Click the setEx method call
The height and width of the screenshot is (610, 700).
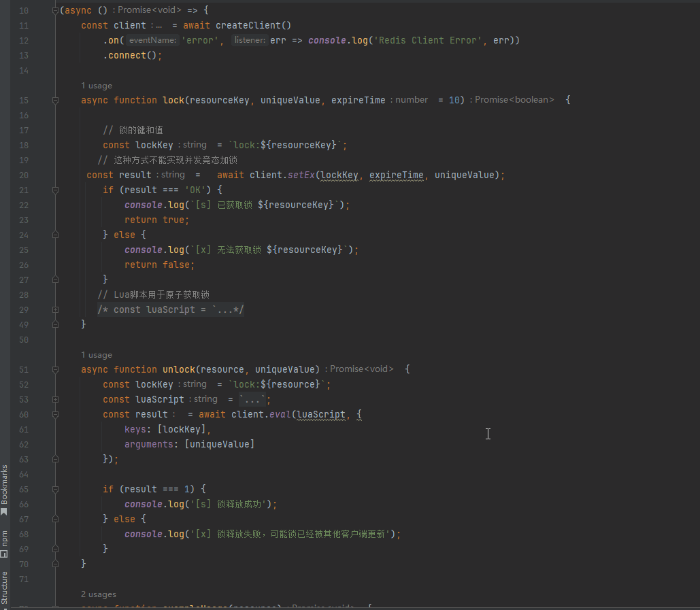301,175
